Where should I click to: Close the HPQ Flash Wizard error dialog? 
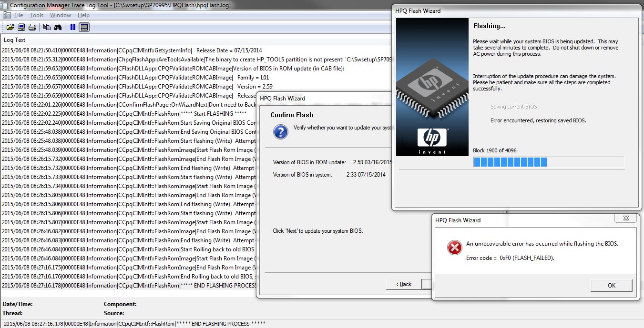click(x=625, y=218)
